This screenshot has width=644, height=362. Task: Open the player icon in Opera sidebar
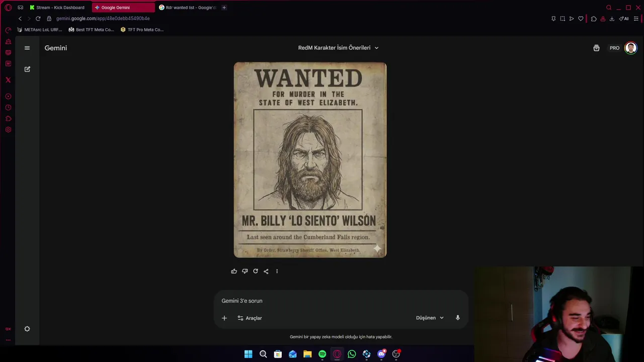coord(8,97)
